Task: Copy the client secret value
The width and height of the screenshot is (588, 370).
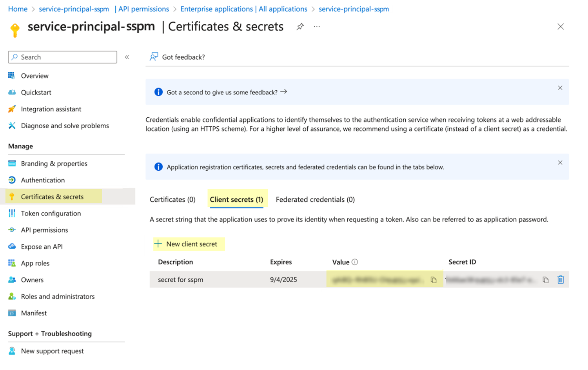Action: tap(433, 280)
